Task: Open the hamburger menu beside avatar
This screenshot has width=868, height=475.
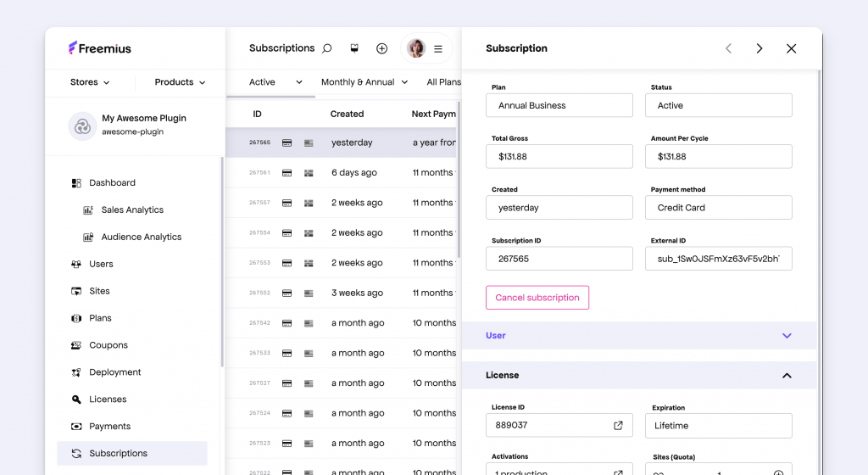Action: 438,49
